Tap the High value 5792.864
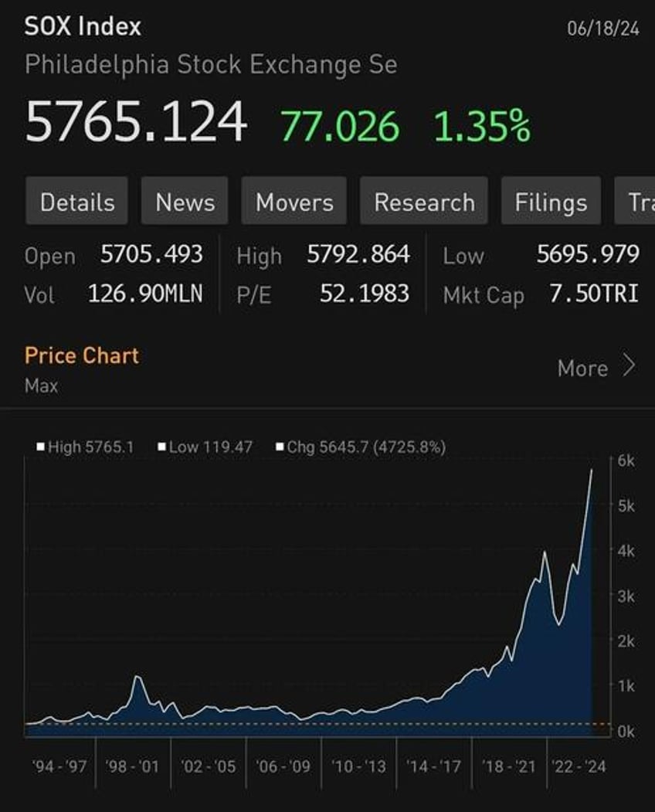The width and height of the screenshot is (655, 812). pos(358,254)
